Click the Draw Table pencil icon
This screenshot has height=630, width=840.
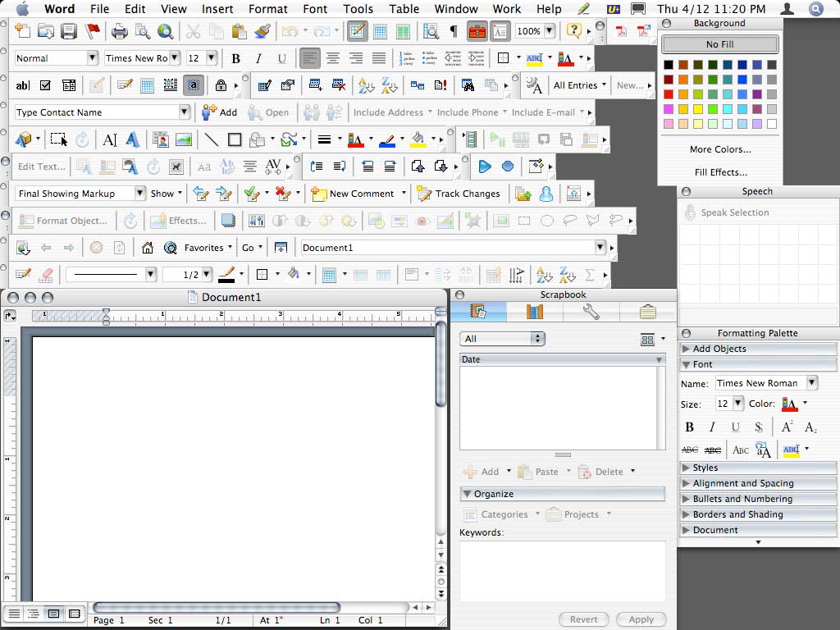[23, 275]
